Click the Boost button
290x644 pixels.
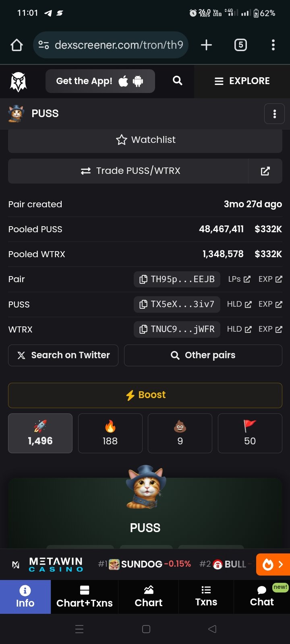click(x=145, y=395)
